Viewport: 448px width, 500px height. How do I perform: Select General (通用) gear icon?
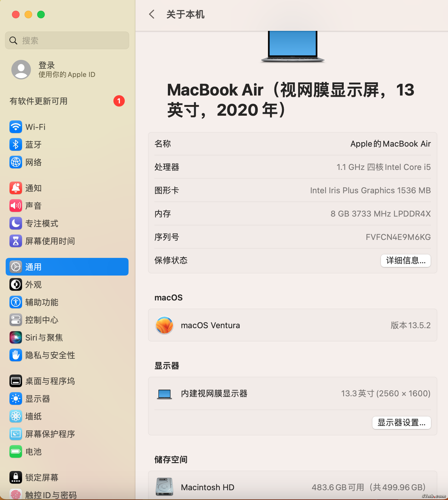(16, 267)
